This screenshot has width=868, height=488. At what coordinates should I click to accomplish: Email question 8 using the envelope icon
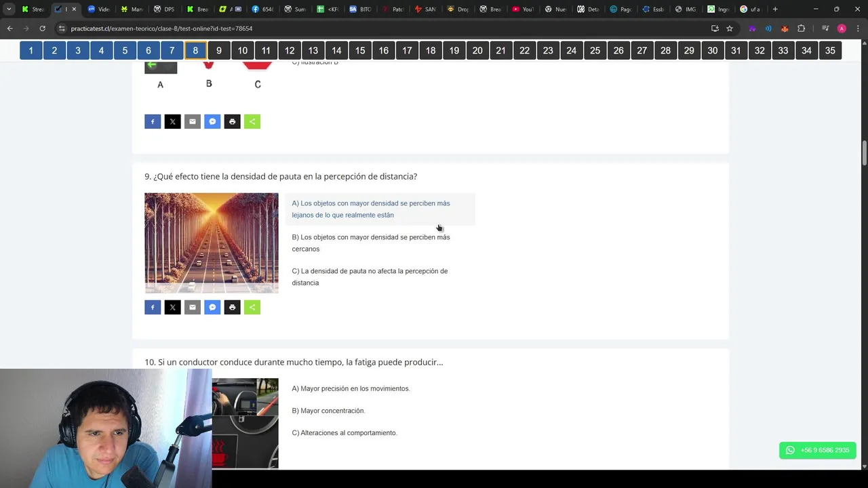coord(193,121)
